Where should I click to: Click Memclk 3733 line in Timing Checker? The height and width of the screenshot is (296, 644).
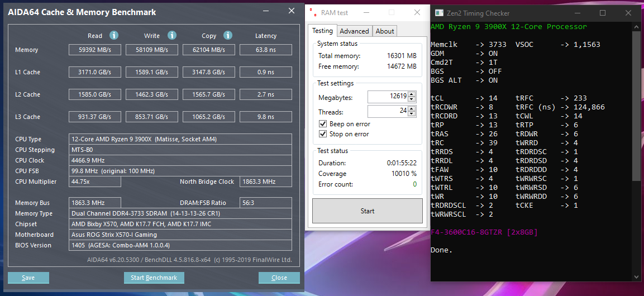[469, 44]
